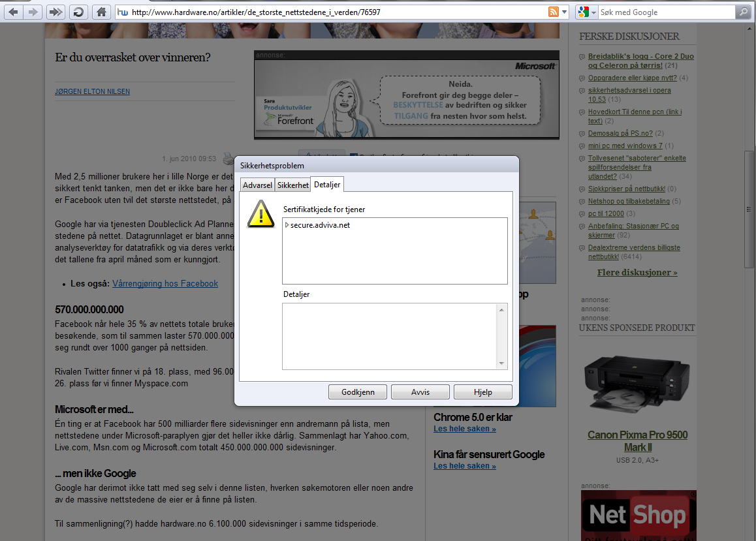756x541 pixels.
Task: Open 'Netshop og tilbakebetaling' discussion
Action: (x=629, y=202)
